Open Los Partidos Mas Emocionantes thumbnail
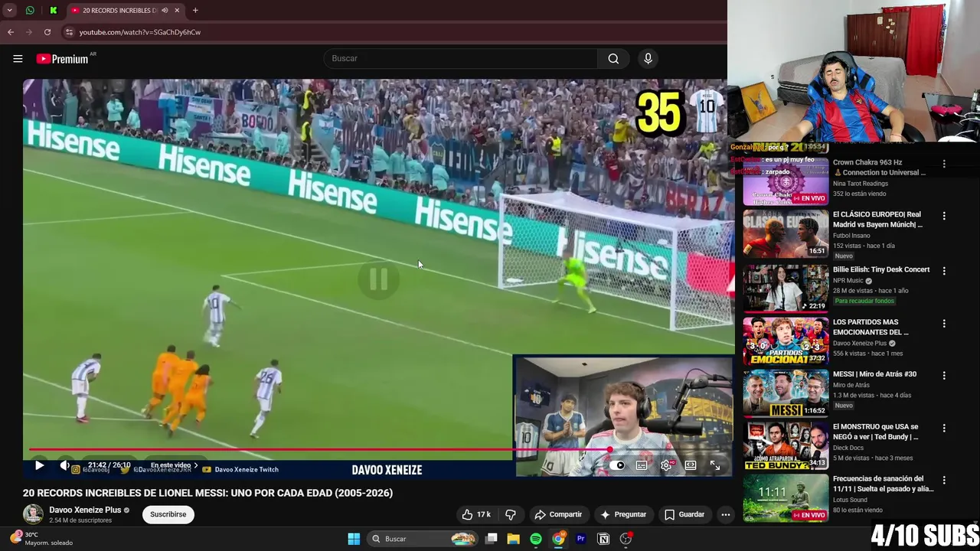The width and height of the screenshot is (980, 551). [x=786, y=341]
